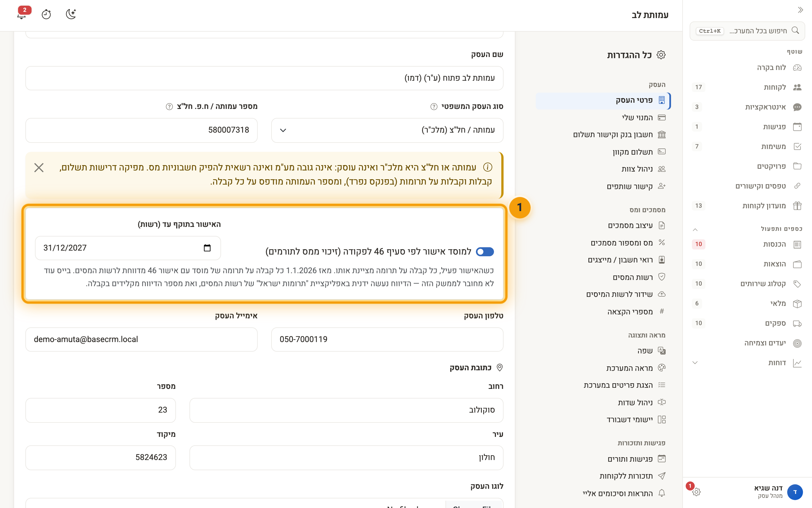Open מספור הקצאה settings item

603,312
